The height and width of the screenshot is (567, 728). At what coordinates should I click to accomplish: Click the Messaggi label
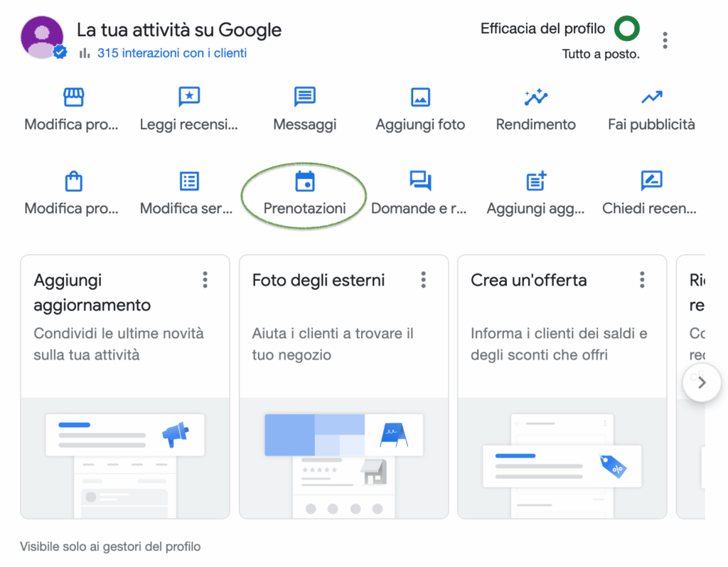304,125
